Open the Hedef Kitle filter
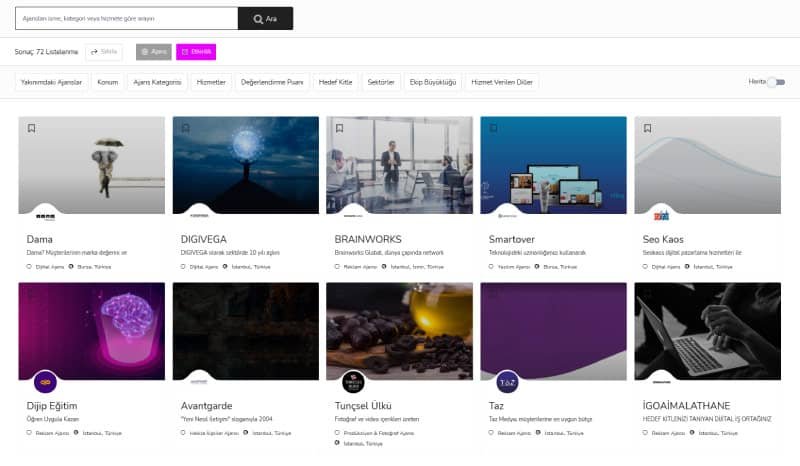The image size is (800, 466). tap(335, 82)
